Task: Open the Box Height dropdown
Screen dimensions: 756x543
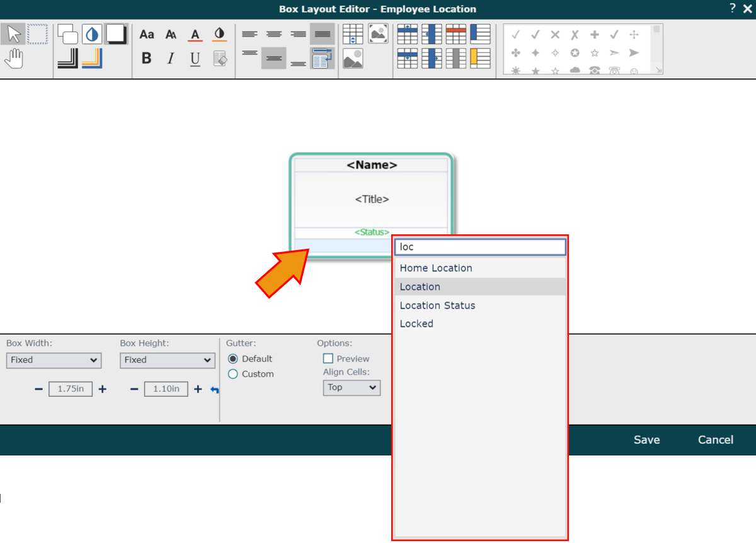Action: coord(167,360)
